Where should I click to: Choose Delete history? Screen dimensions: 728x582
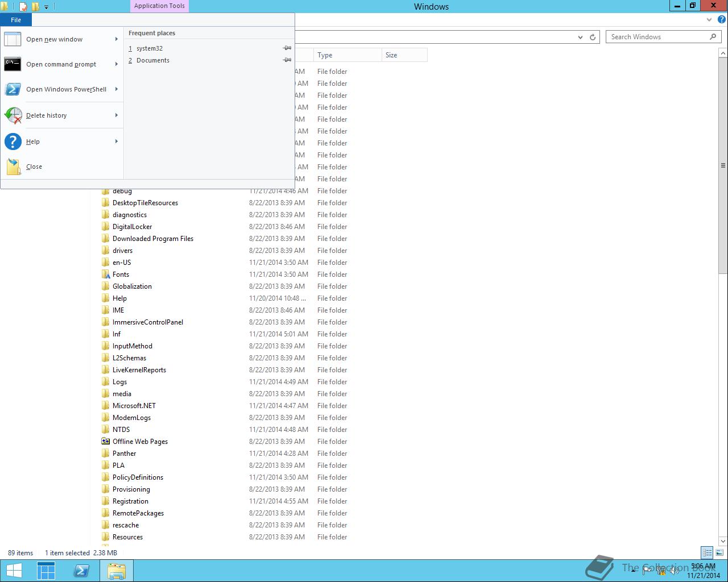[x=62, y=115]
